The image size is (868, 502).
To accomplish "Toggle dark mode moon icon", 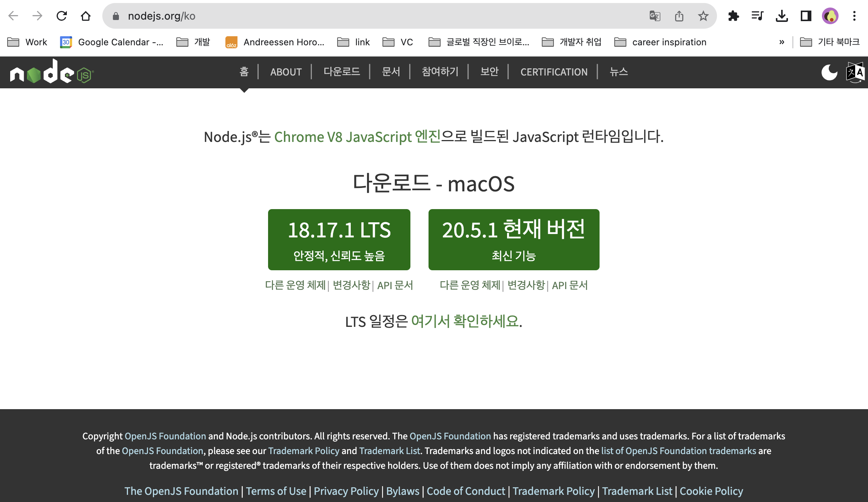I will pyautogui.click(x=829, y=72).
